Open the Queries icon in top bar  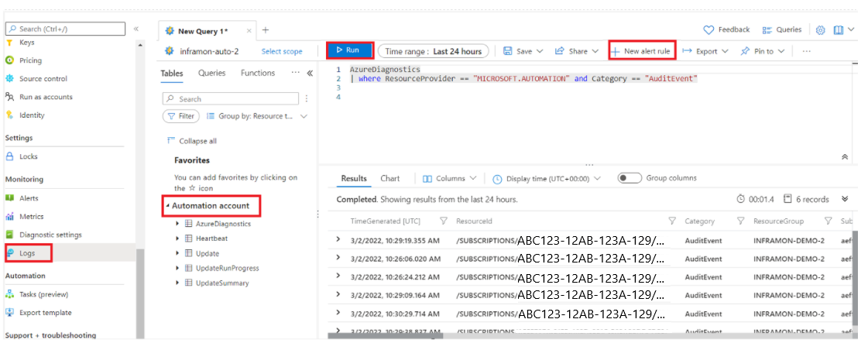coord(767,30)
